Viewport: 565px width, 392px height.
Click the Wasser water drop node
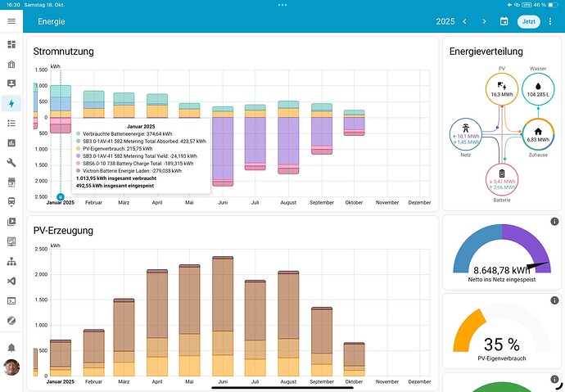point(538,89)
